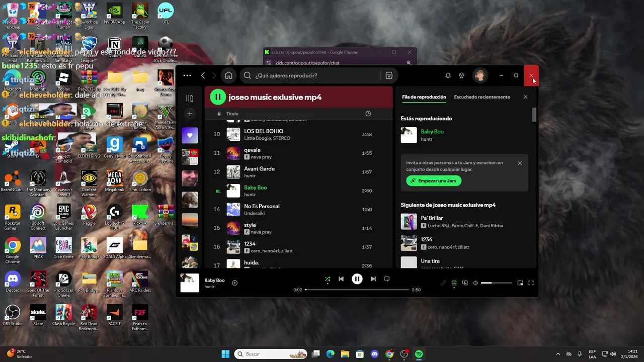Open the miniplayer icon

coord(520,283)
